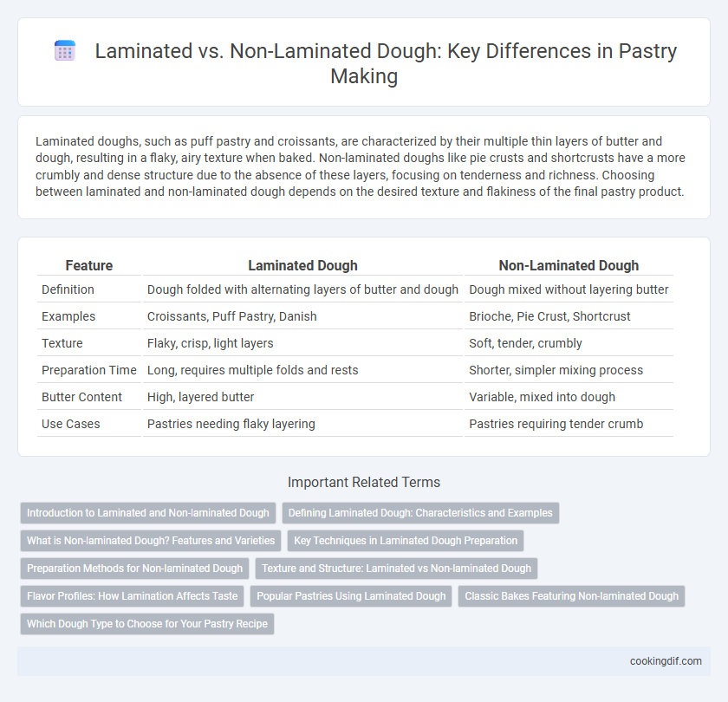Open 'Defining Laminated Dough: Characteristics and Examples'

click(x=420, y=513)
